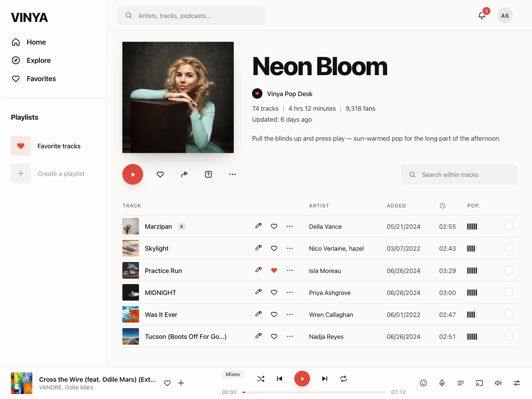Focus the Artists, tracks, podcasts search field
The image size is (532, 399).
191,16
